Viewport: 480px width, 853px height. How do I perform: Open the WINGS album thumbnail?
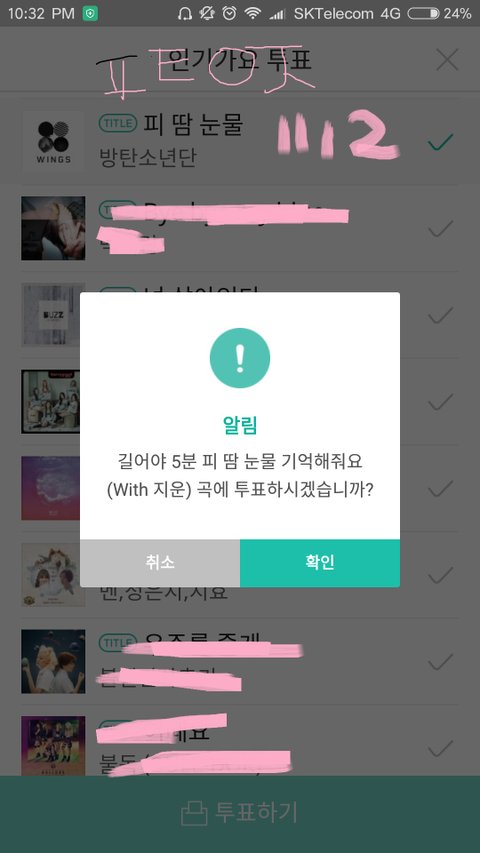53,141
